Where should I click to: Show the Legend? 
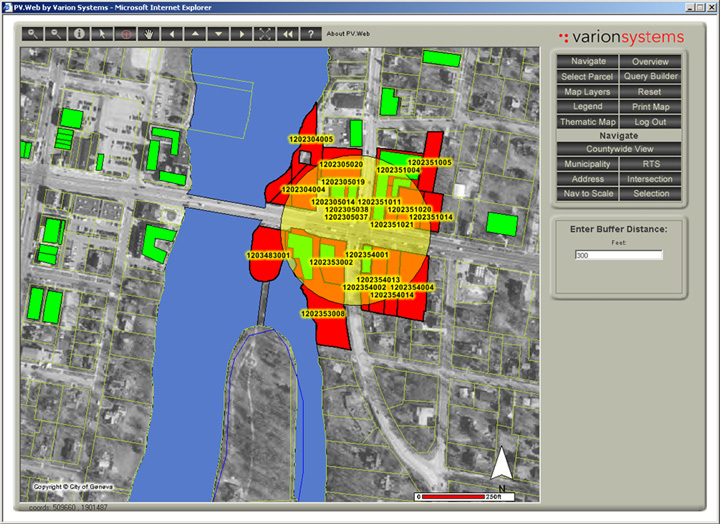(x=588, y=107)
